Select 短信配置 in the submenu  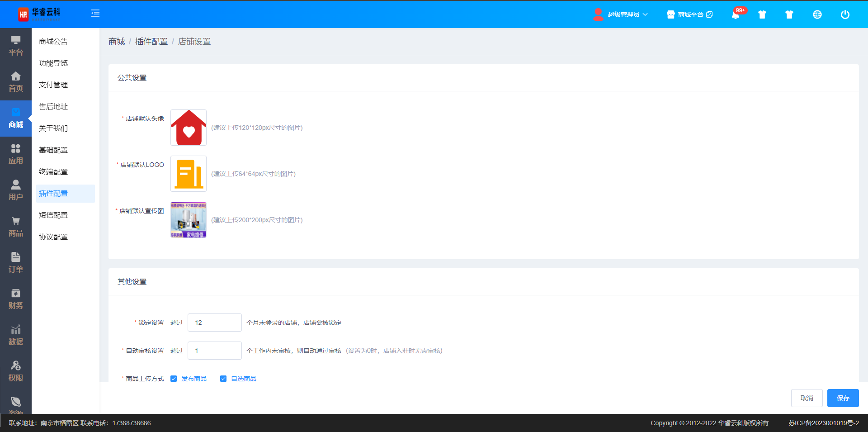tap(53, 215)
